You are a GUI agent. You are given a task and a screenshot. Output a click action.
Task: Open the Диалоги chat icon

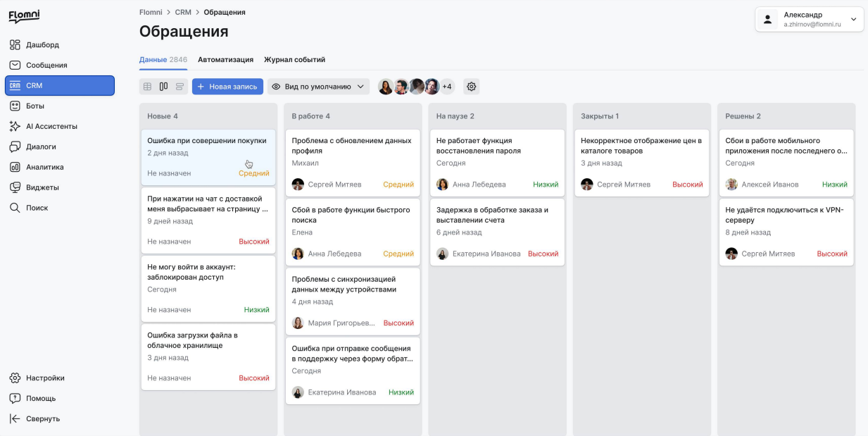tap(15, 147)
